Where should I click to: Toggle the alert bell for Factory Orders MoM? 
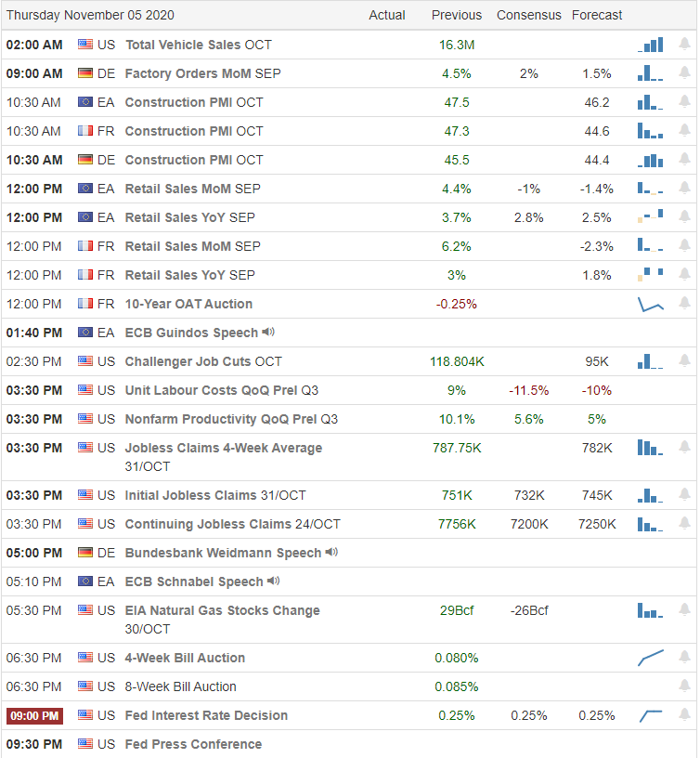click(x=685, y=73)
